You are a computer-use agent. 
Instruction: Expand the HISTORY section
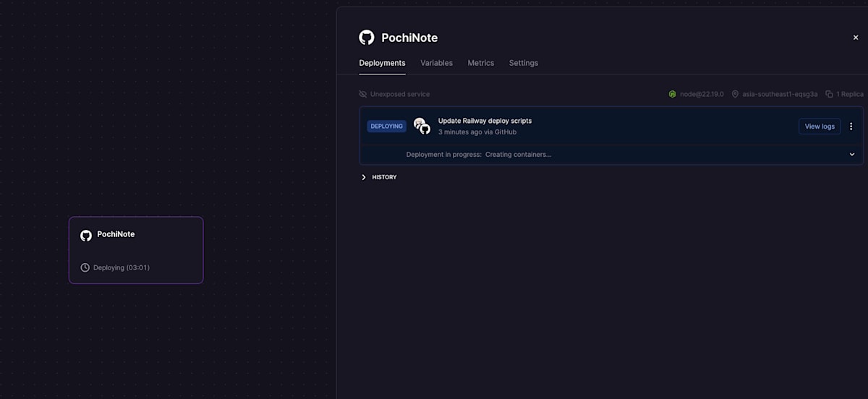378,177
